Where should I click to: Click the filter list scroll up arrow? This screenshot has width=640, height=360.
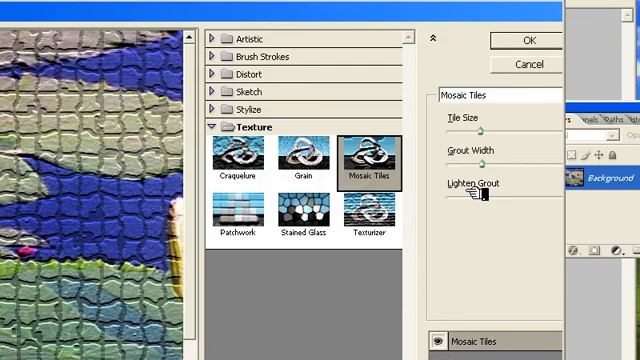[x=408, y=37]
